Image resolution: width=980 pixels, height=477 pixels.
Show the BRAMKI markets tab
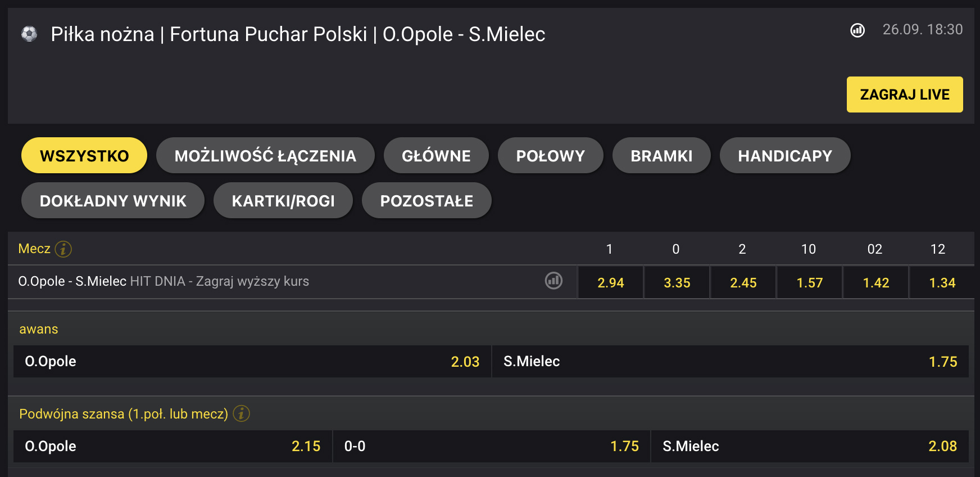tap(661, 156)
